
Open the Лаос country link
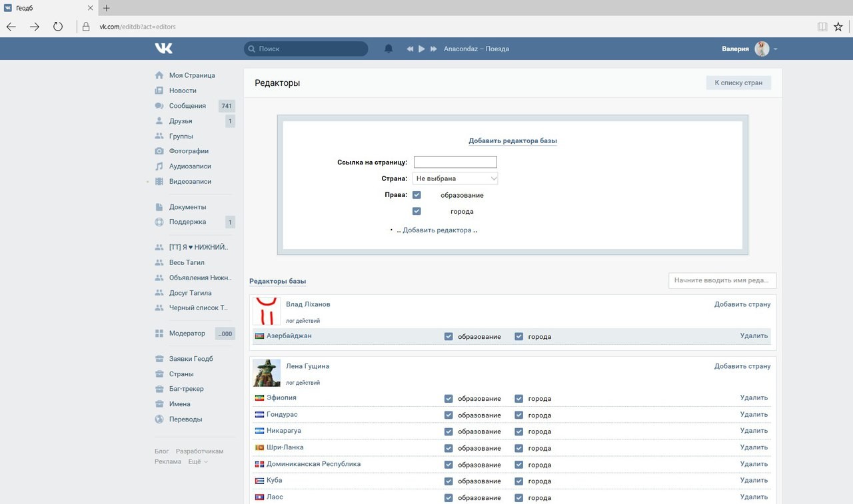[x=275, y=497]
